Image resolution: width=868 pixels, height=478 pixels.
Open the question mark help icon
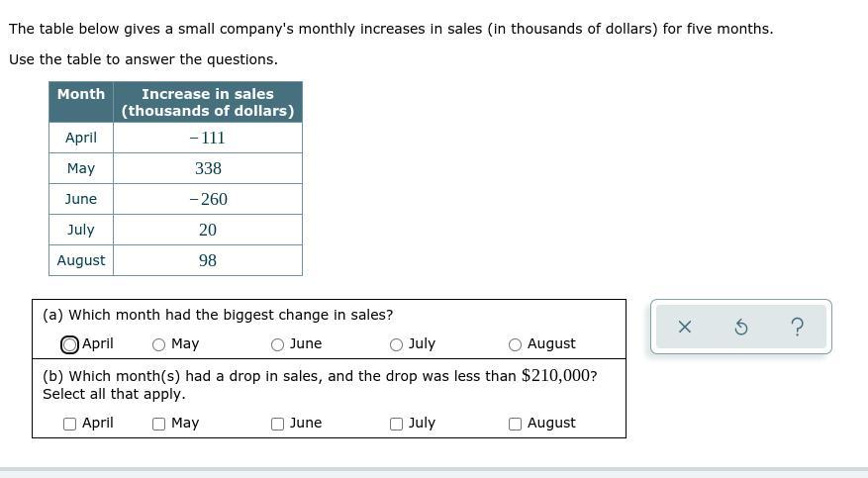point(798,327)
